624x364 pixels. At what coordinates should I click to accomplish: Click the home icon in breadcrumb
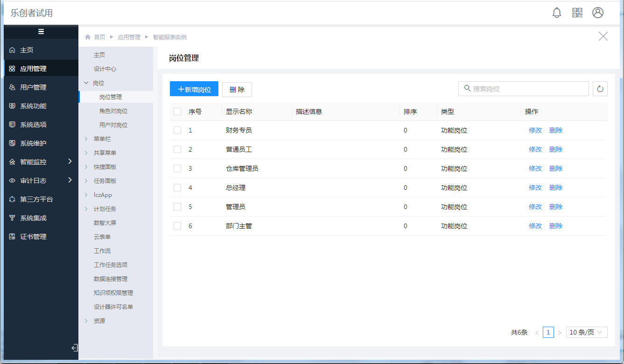click(x=88, y=37)
